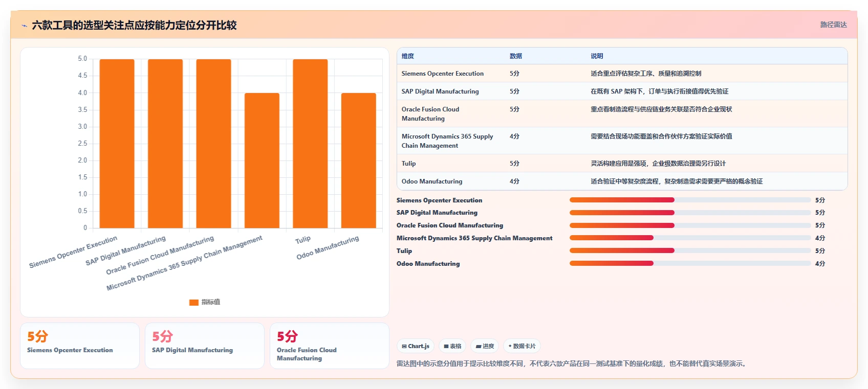Click the description 适合重点评估复杂工序、质量和追溯控制

tap(646, 74)
